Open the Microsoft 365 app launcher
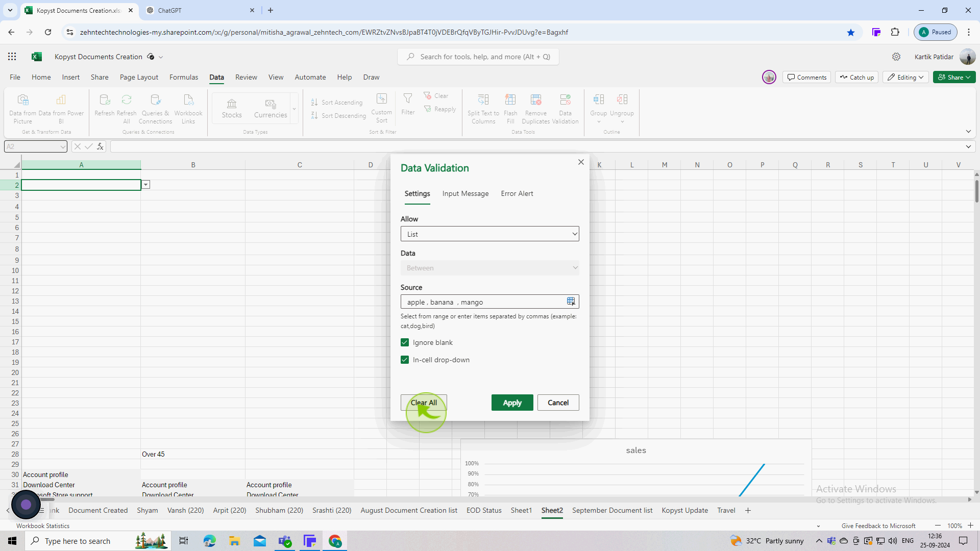 tap(12, 57)
